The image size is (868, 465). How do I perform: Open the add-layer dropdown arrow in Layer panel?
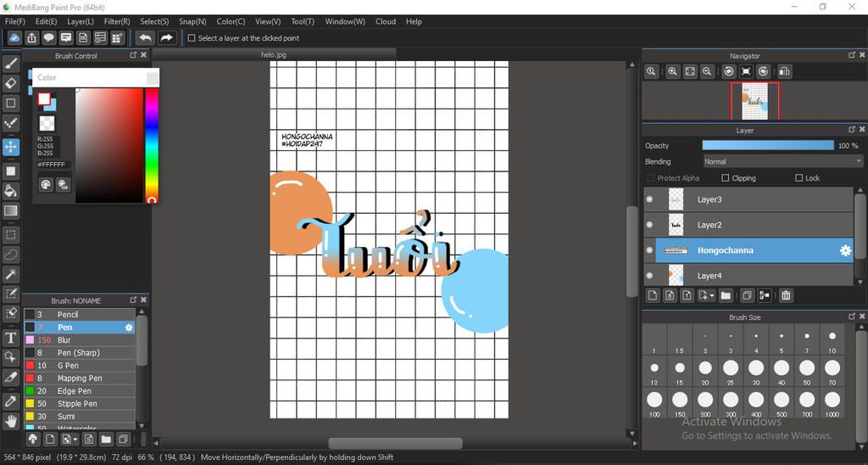click(x=712, y=296)
